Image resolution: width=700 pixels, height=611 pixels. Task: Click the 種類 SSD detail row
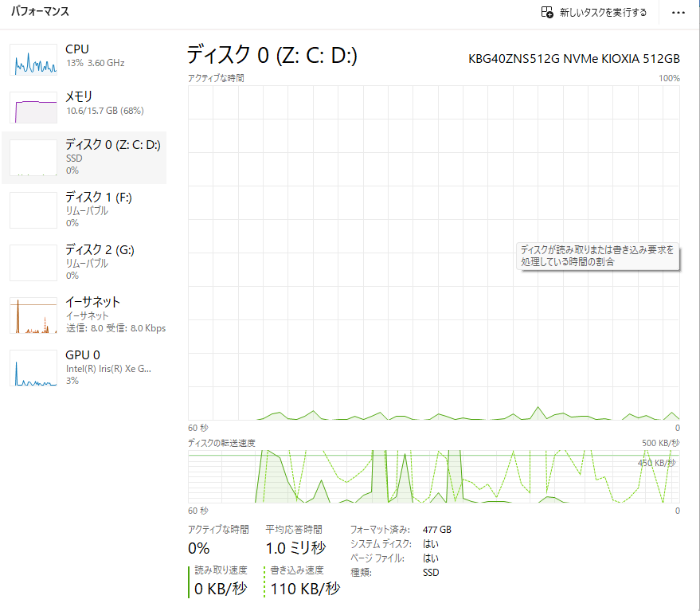[395, 572]
